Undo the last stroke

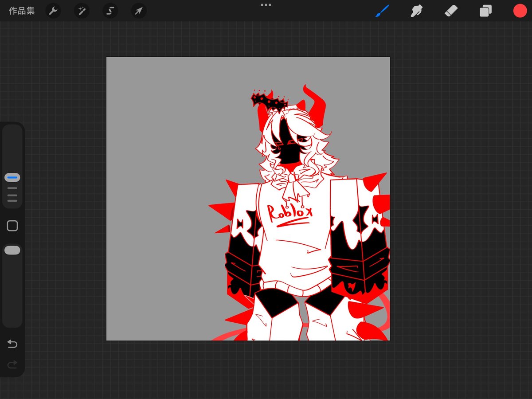pos(12,344)
